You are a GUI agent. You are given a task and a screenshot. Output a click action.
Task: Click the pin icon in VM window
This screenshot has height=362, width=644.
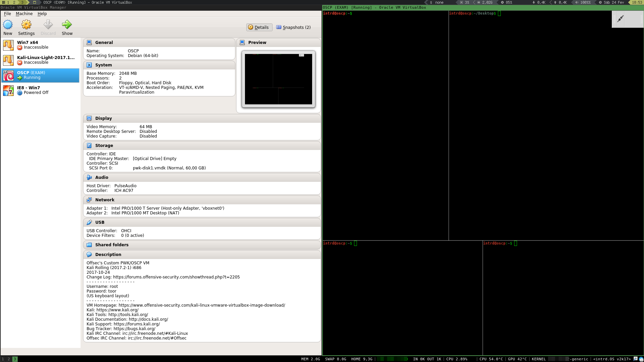pyautogui.click(x=620, y=19)
